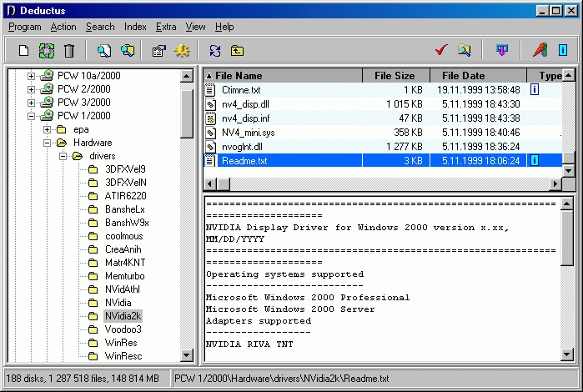Sort by the File Size column header
The width and height of the screenshot is (583, 392).
click(x=396, y=76)
